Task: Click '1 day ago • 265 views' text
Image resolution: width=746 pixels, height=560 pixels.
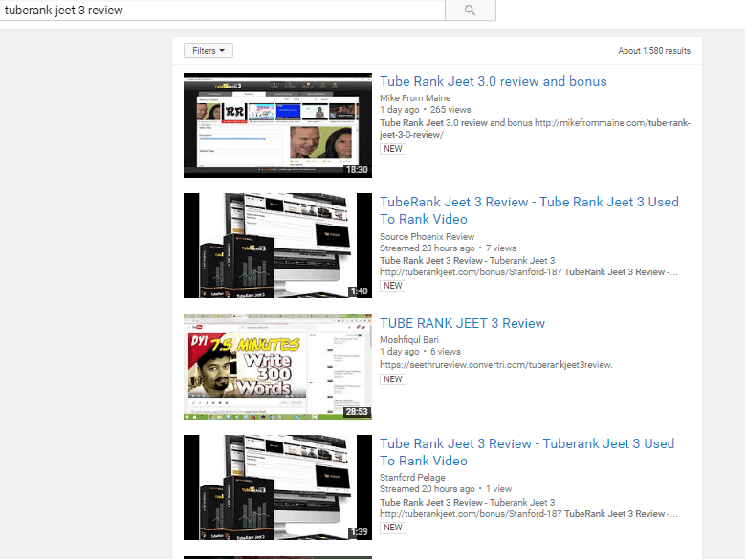Action: pyautogui.click(x=425, y=110)
